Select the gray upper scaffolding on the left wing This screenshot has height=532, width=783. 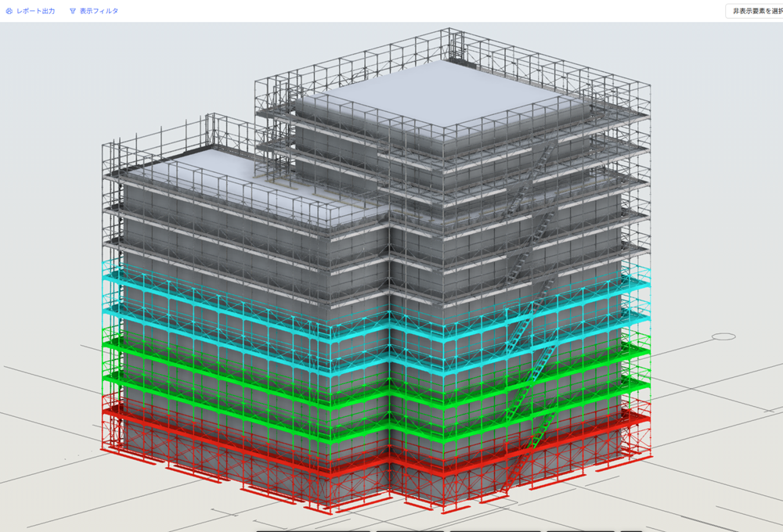235,205
